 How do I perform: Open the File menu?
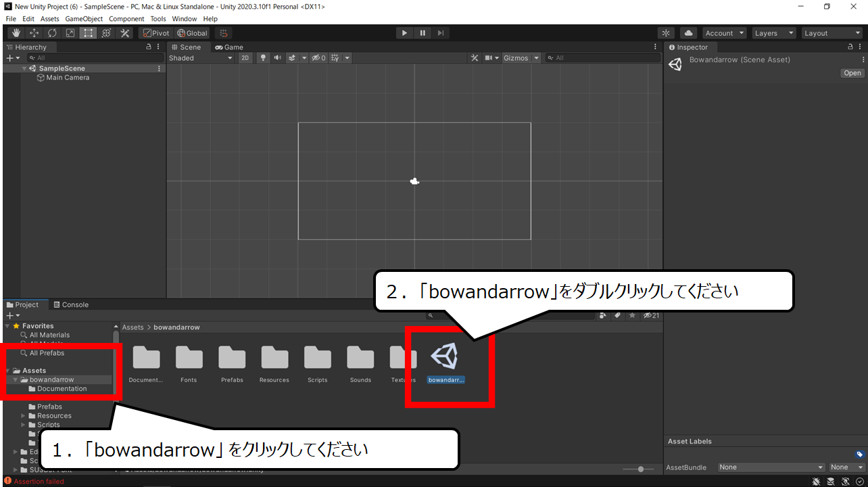pyautogui.click(x=11, y=19)
